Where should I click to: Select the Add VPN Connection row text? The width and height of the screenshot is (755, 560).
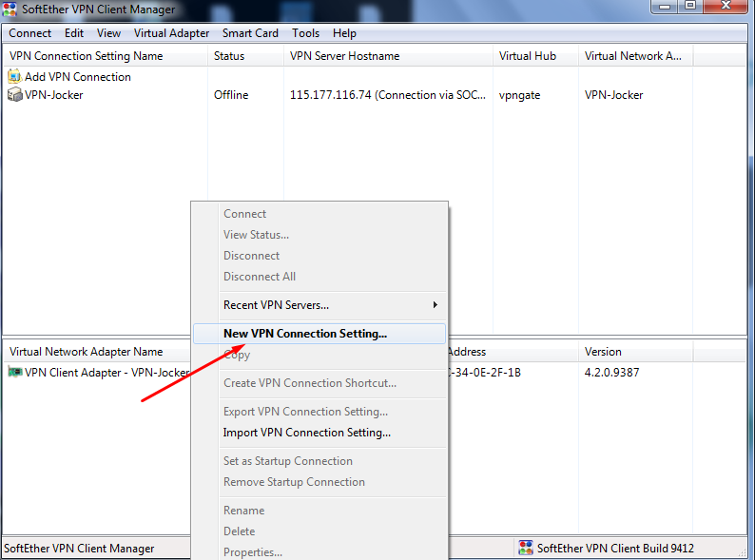click(x=78, y=77)
